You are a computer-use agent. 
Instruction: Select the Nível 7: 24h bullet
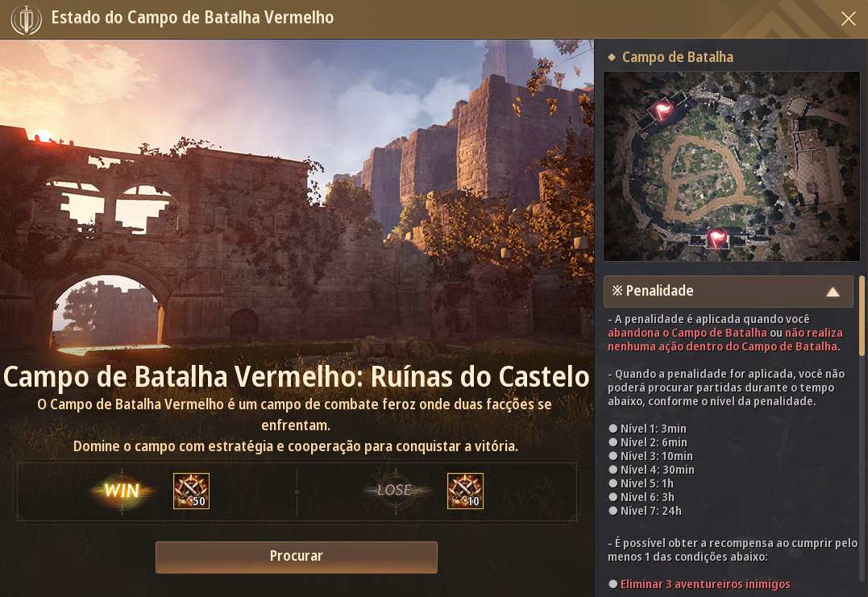(613, 511)
